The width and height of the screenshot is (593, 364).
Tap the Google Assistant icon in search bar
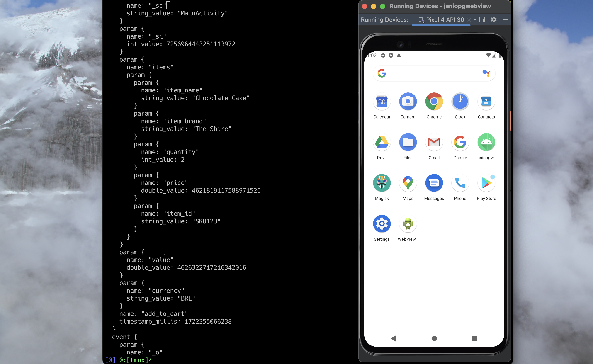[x=486, y=73]
